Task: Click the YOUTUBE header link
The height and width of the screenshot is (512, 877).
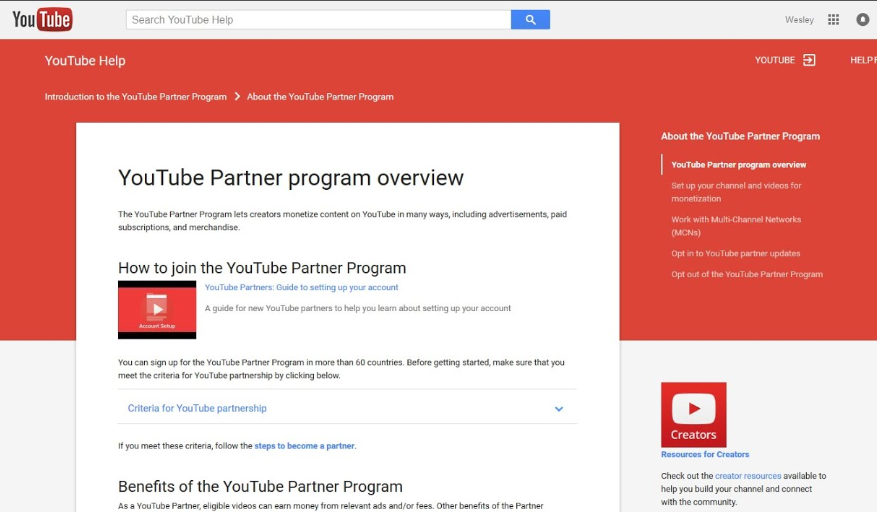Action: pos(775,60)
